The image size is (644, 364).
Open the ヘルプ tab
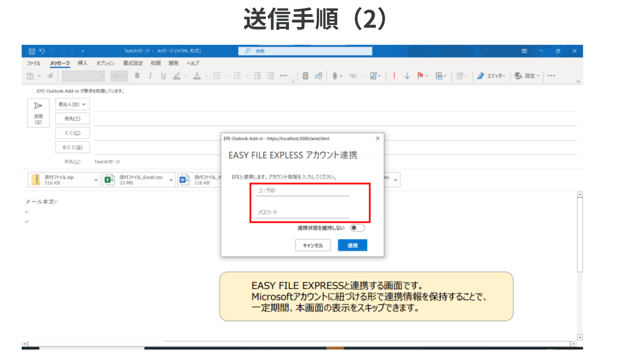pyautogui.click(x=193, y=63)
